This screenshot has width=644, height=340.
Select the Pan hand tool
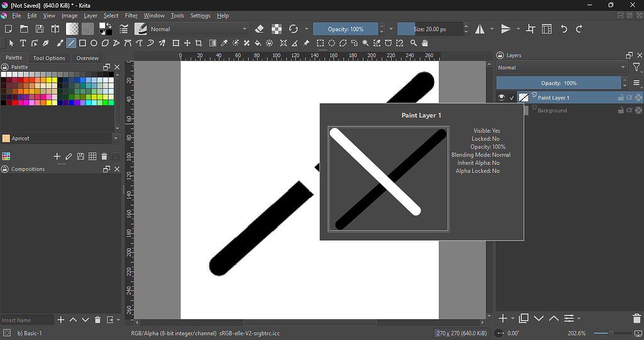(x=425, y=43)
